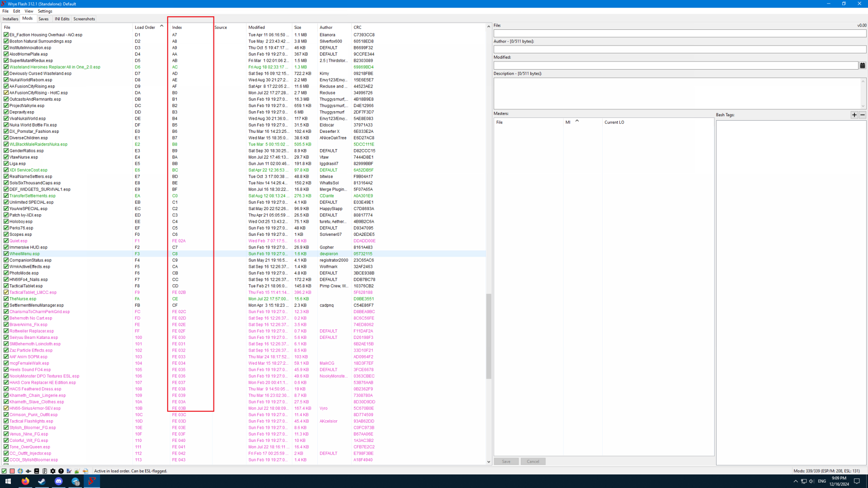Click the black book doc browser icon

pyautogui.click(x=37, y=471)
